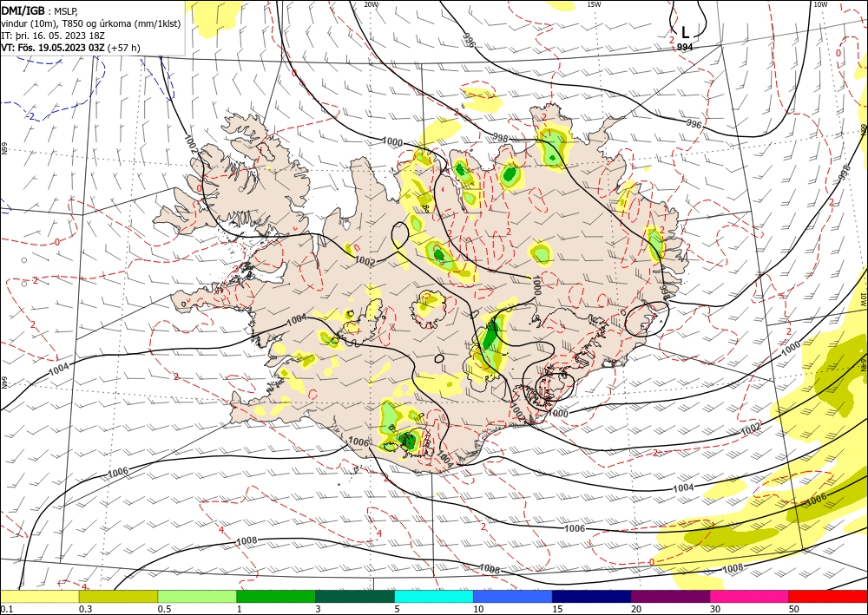This screenshot has width=868, height=615.
Task: Select the 'VT: Fös. 19.05.2023 03Z (+57 h)' line
Action: pos(71,48)
